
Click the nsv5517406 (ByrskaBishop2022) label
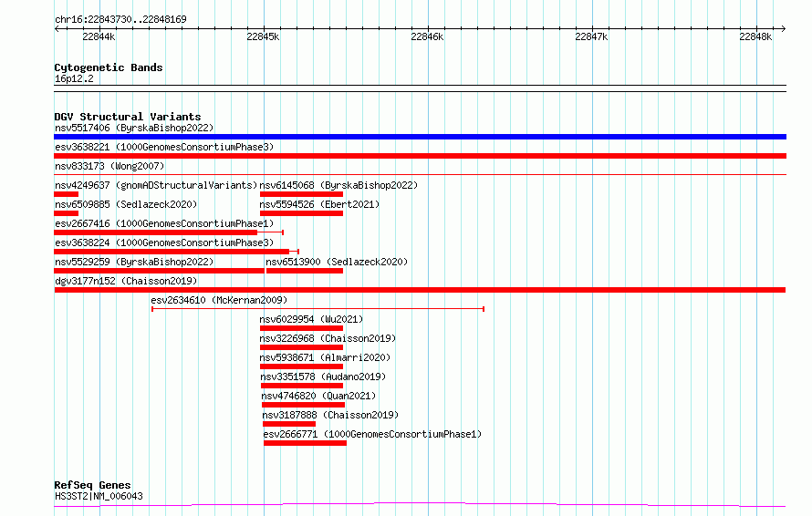click(x=134, y=128)
